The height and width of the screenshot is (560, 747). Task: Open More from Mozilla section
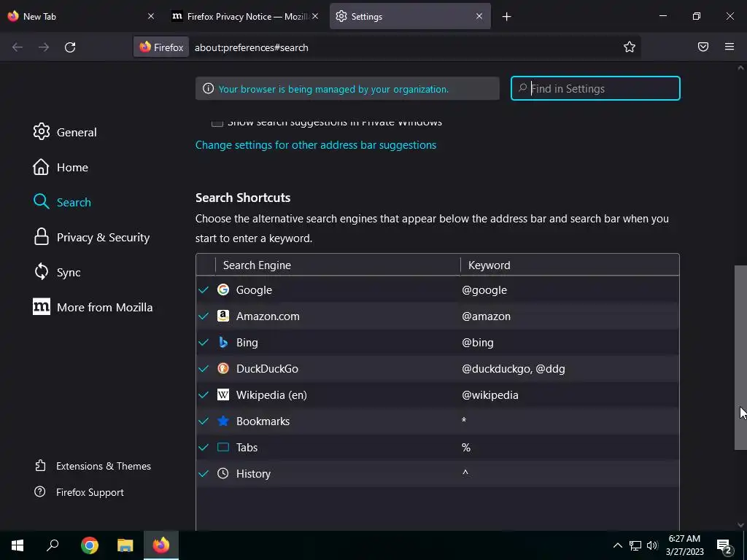click(93, 307)
